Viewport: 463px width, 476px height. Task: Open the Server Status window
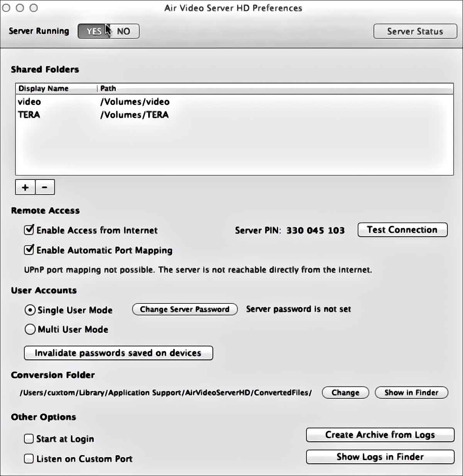[x=415, y=31]
